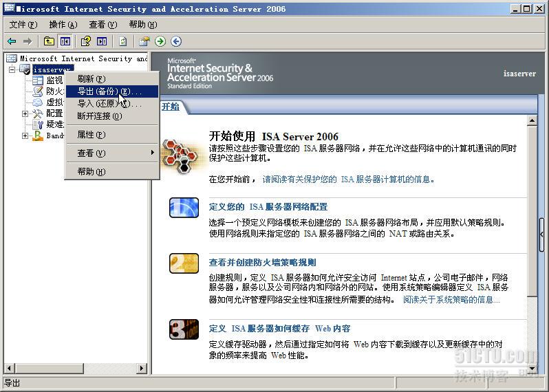Click the step 1 network configuration thumbnail
The width and height of the screenshot is (549, 392).
coord(184,208)
